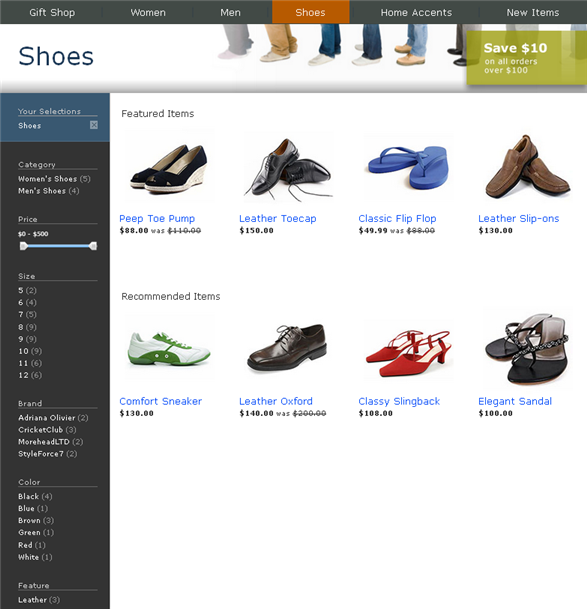Screen dimensions: 587x609
Task: Click the dark brown Leather Oxford image
Action: pyautogui.click(x=288, y=347)
